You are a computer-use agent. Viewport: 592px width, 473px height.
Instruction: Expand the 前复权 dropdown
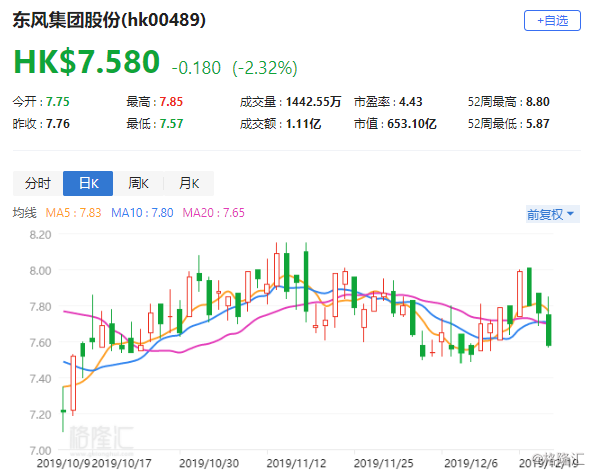tap(553, 214)
